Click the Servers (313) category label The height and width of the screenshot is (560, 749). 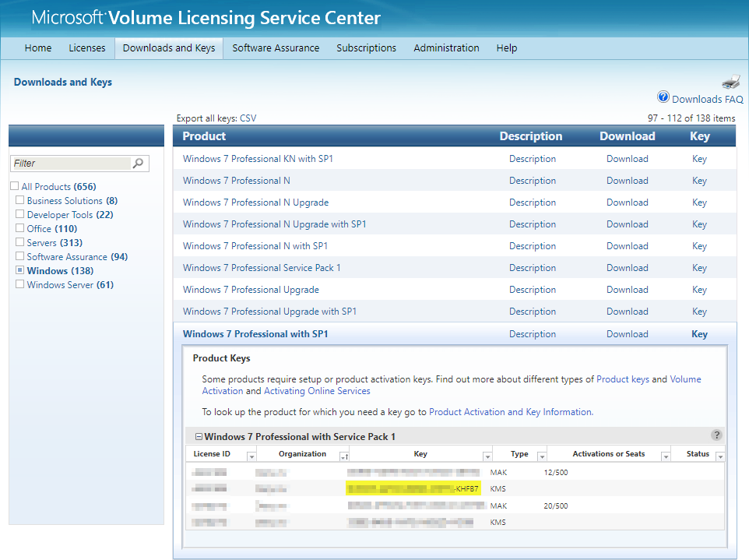click(55, 243)
